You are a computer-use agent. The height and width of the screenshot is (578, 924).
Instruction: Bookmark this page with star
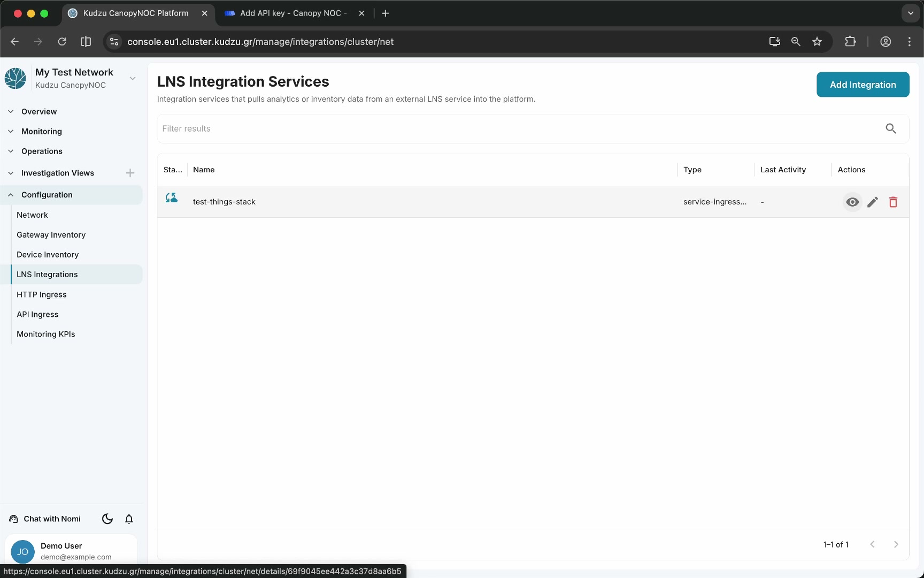click(x=817, y=42)
